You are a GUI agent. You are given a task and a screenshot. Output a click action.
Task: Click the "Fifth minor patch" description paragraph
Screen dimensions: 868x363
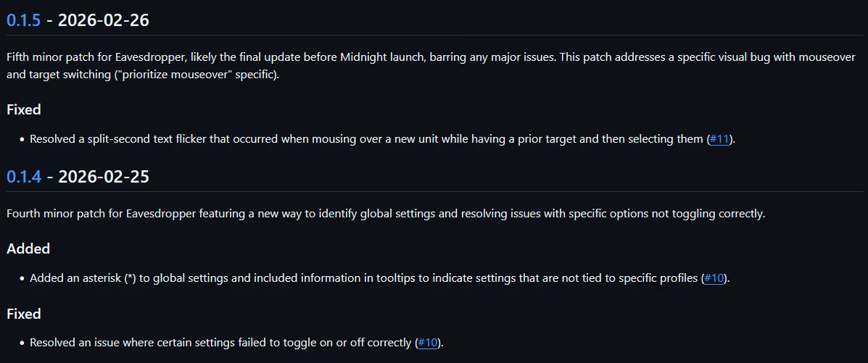coord(290,57)
